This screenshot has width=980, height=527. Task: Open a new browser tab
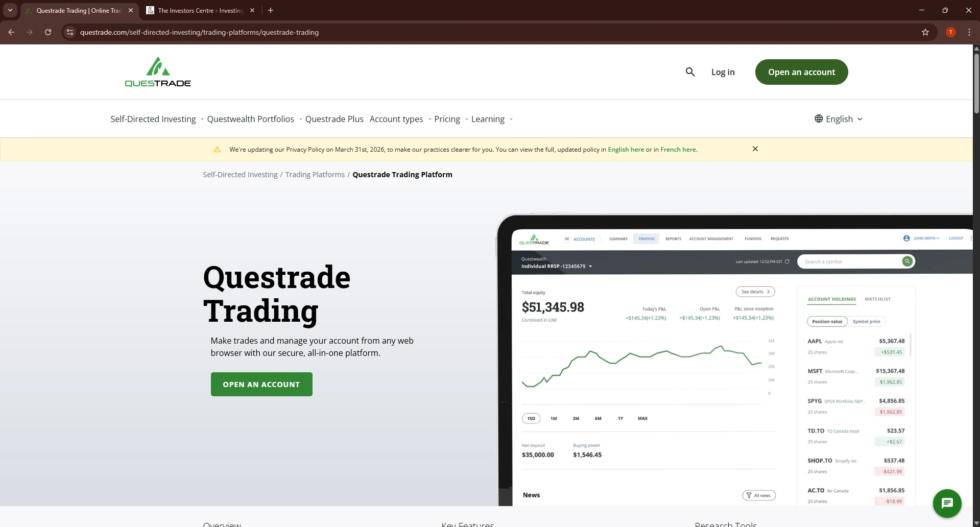(271, 10)
